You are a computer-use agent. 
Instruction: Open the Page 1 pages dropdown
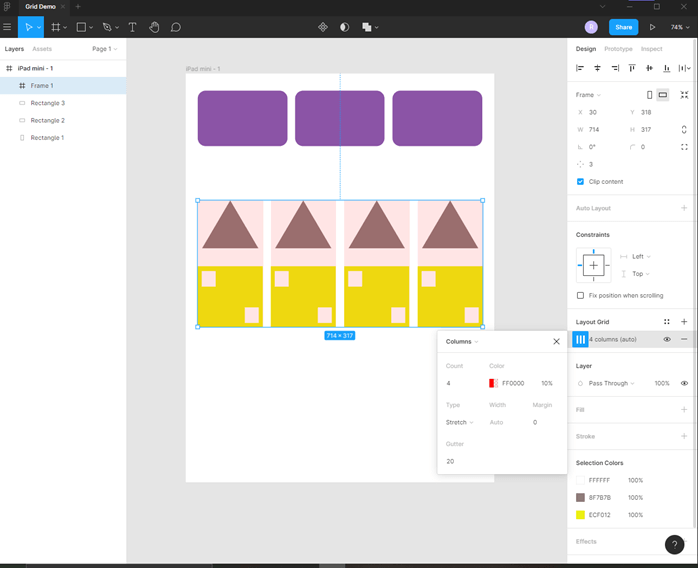(x=105, y=49)
